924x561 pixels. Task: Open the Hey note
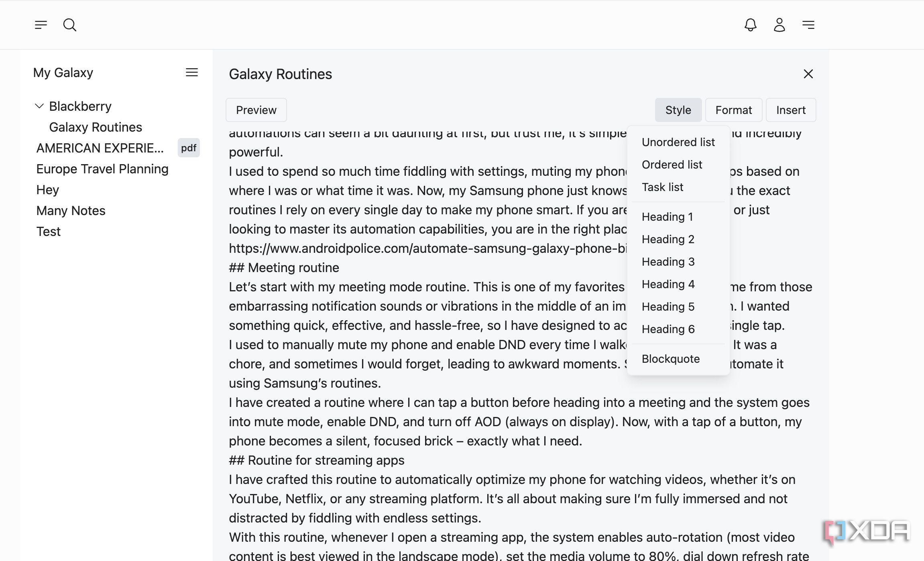point(48,190)
